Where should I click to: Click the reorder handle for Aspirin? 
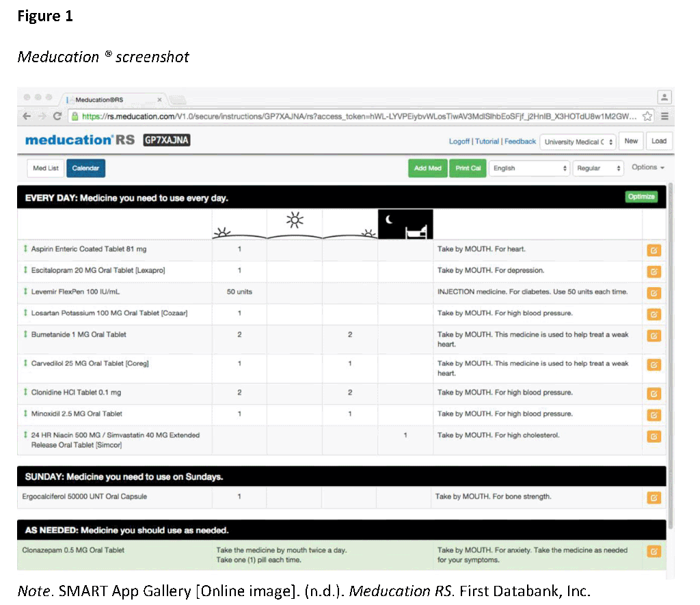pyautogui.click(x=25, y=249)
